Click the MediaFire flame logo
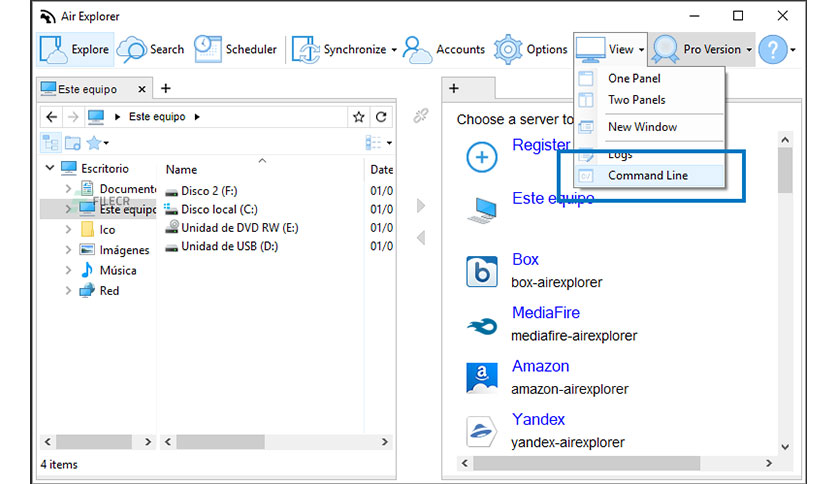 [x=481, y=325]
